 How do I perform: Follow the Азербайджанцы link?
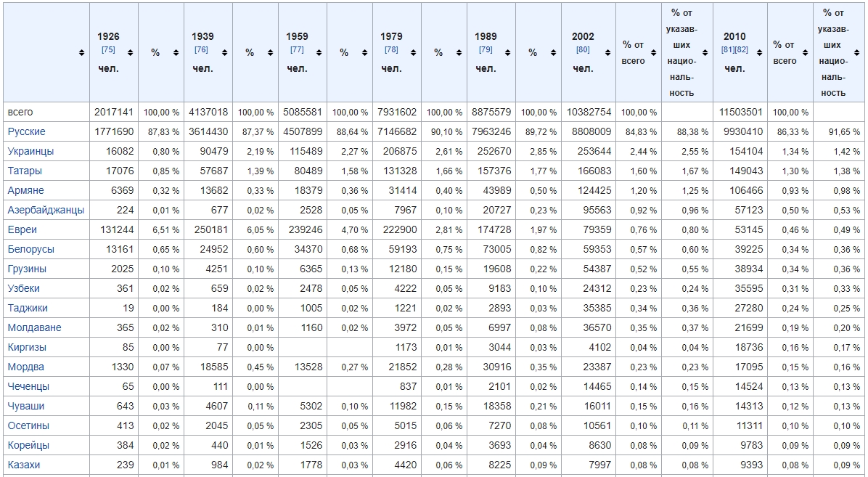click(46, 210)
